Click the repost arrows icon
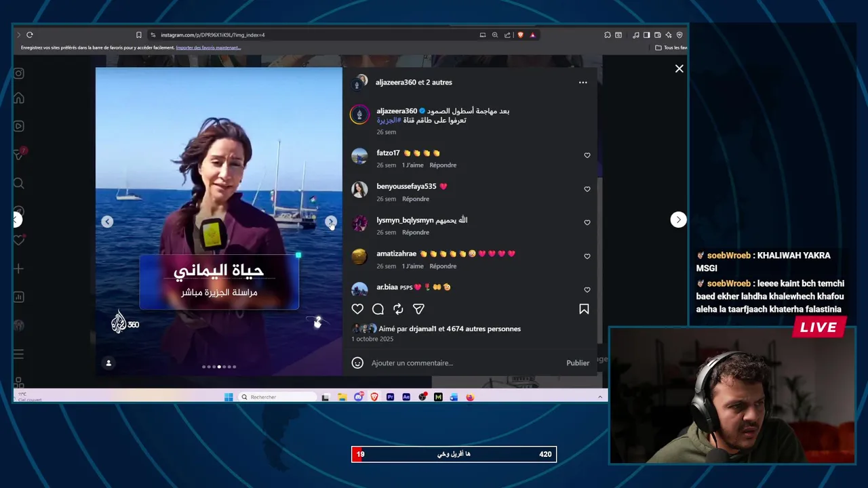The width and height of the screenshot is (868, 488). [x=398, y=309]
